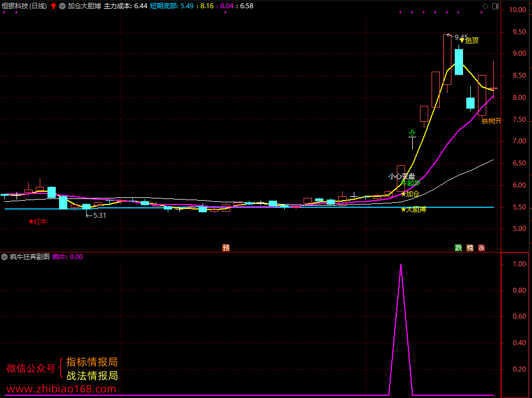This screenshot has height=398, width=532.
Task: Click the orange 榜 marker icon
Action: click(x=470, y=248)
